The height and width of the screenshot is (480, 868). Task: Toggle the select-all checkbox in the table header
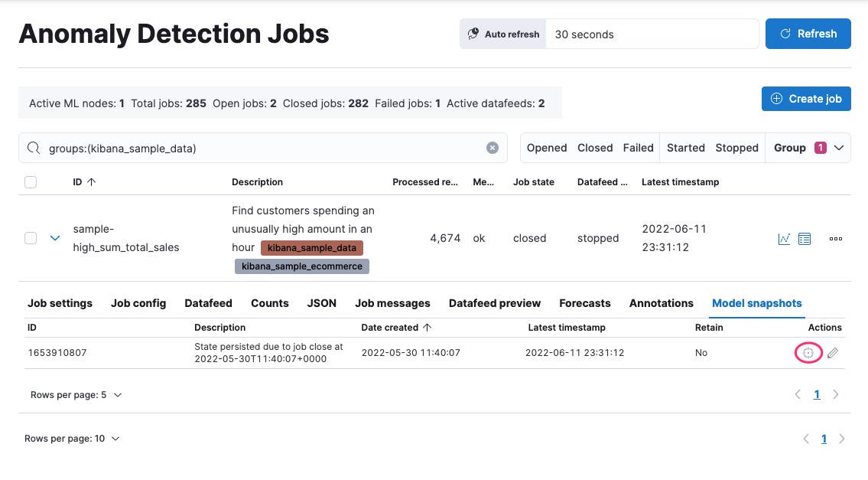(31, 182)
